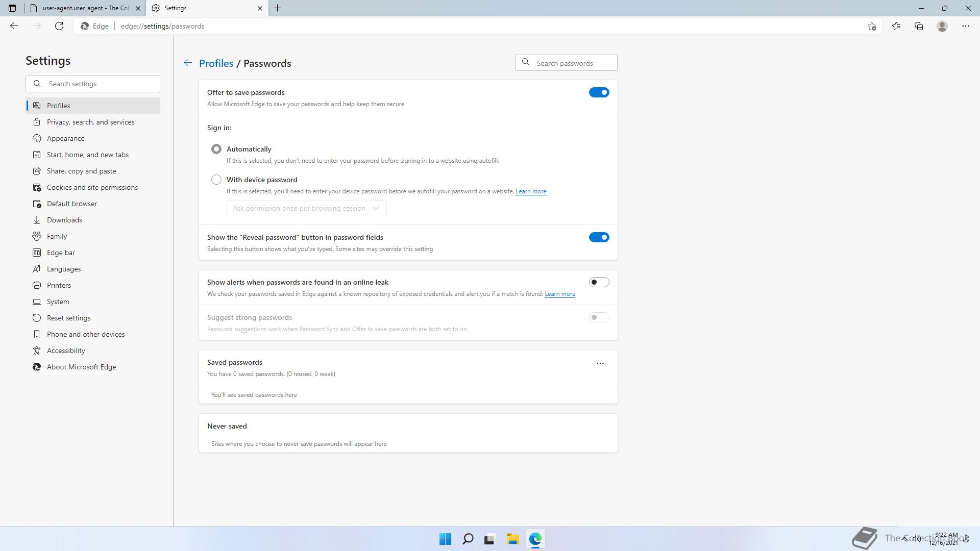Click the Search passwords field
Viewport: 980px width, 551px height.
[572, 63]
